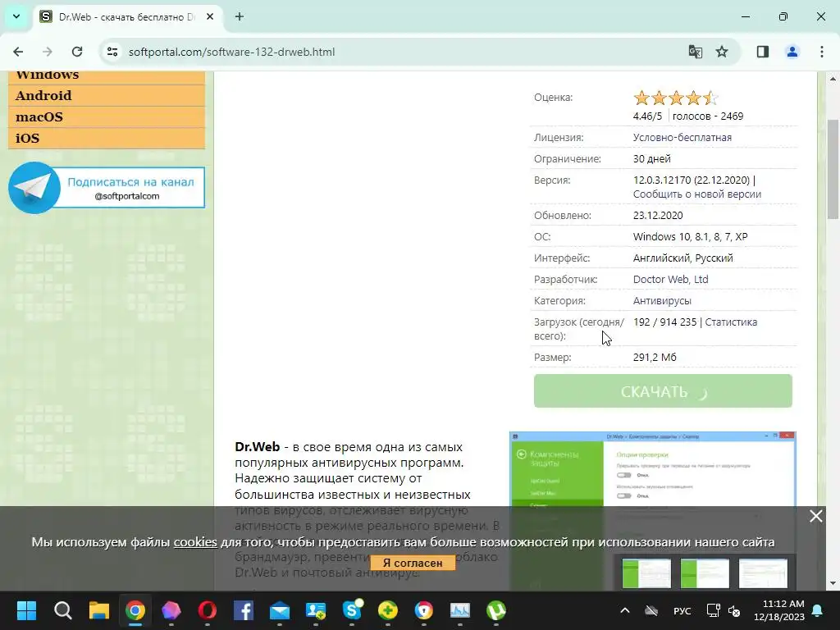Click the address bar URL
This screenshot has width=840, height=630.
(231, 52)
